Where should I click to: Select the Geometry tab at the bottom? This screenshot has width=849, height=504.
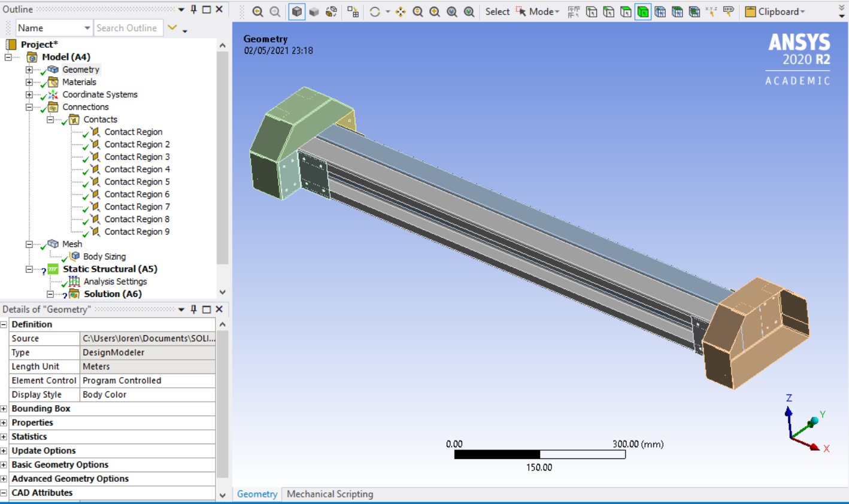point(257,494)
